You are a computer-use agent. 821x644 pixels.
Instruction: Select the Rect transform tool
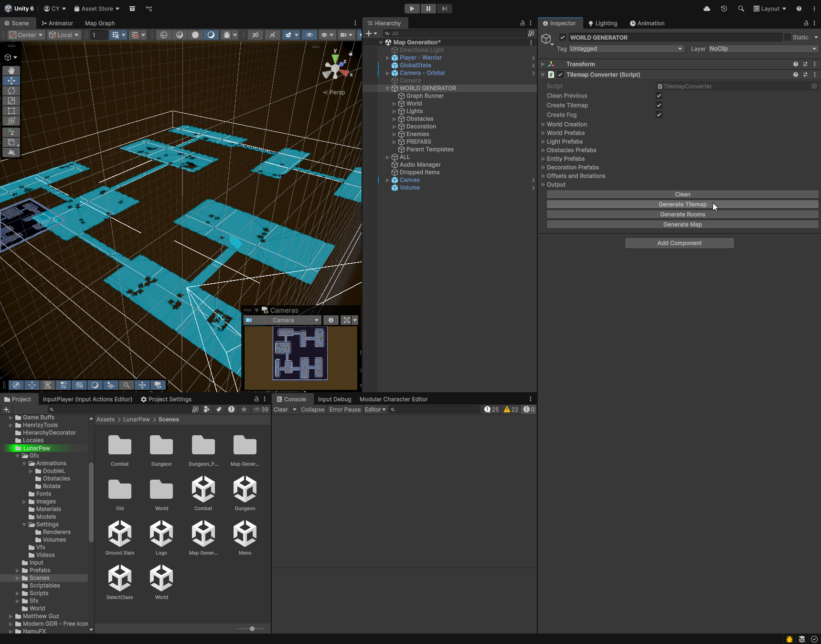(x=11, y=111)
